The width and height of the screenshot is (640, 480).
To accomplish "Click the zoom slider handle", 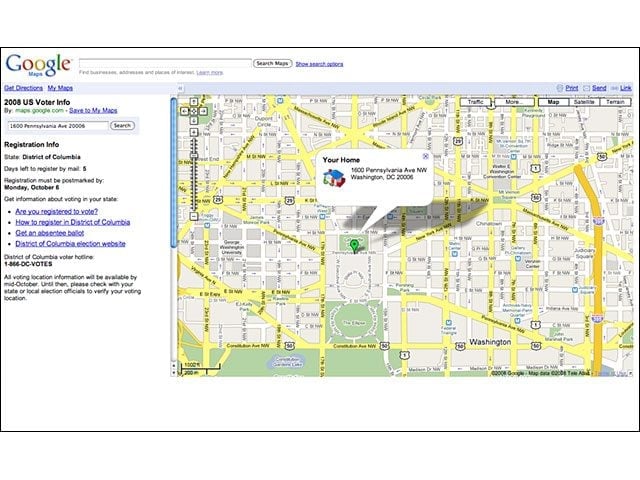I will 194,156.
